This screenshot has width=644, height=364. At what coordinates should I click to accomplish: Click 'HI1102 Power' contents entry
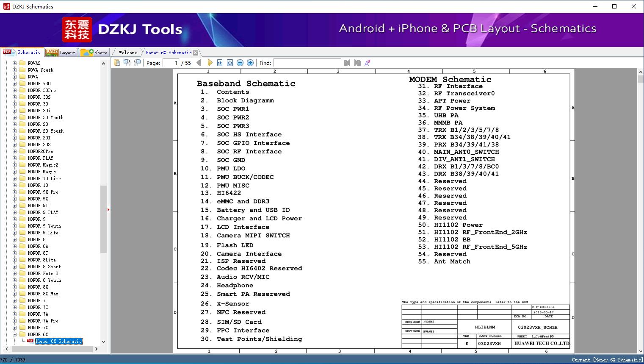point(458,225)
